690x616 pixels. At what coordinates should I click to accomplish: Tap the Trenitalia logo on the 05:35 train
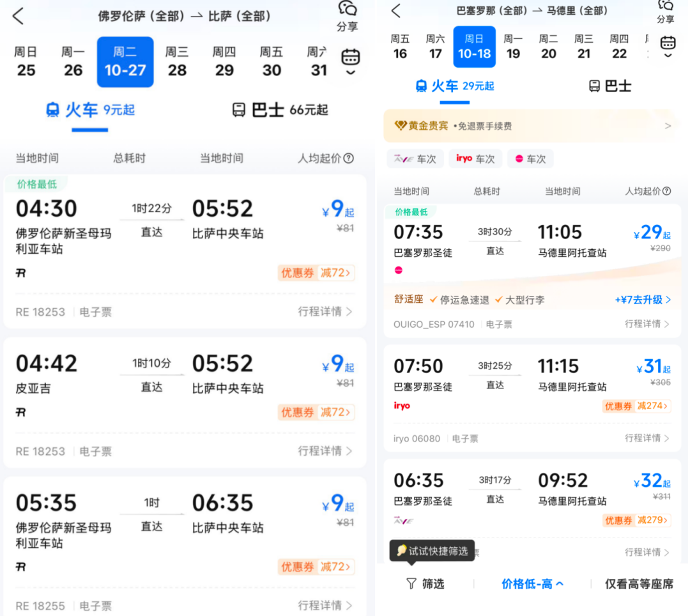[20, 567]
